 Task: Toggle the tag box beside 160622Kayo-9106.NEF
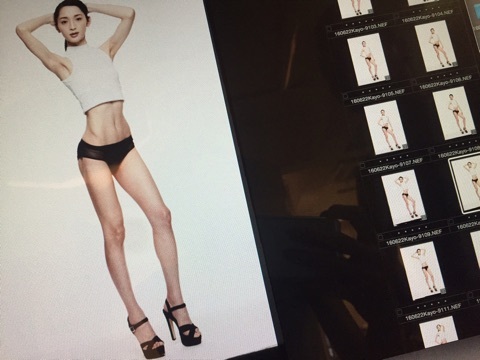pyautogui.click(x=414, y=82)
